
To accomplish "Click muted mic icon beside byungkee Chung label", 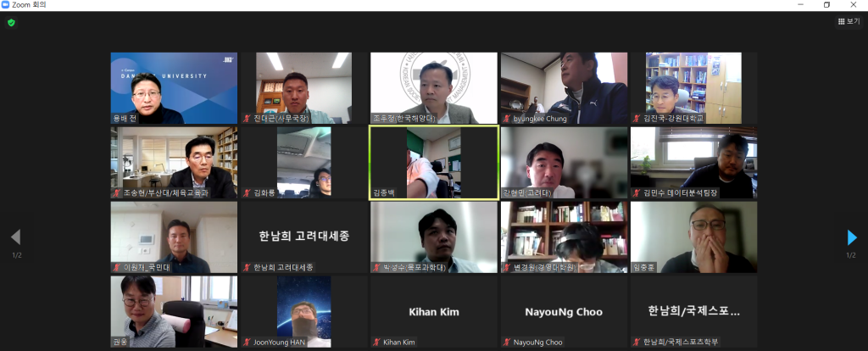I will pyautogui.click(x=507, y=119).
